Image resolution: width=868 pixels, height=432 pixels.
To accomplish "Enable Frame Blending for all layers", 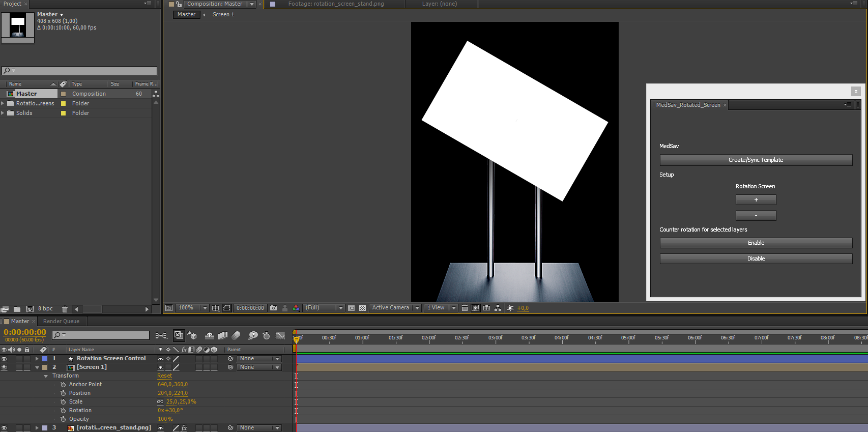I will point(222,335).
